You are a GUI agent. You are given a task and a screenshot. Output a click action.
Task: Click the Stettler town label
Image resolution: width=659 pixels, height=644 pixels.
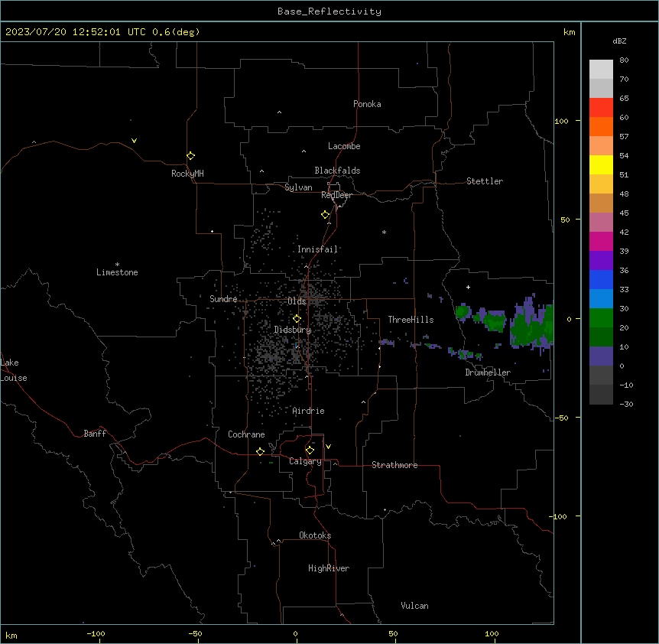[485, 181]
